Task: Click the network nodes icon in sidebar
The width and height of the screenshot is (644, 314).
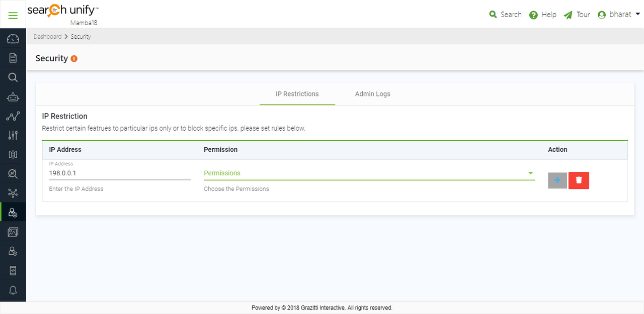Action: (x=13, y=193)
